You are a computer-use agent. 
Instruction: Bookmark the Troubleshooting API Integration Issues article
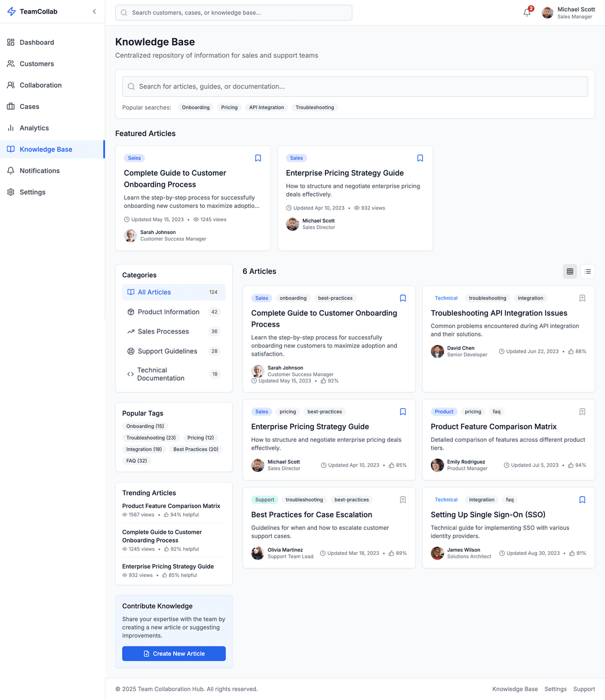point(582,298)
